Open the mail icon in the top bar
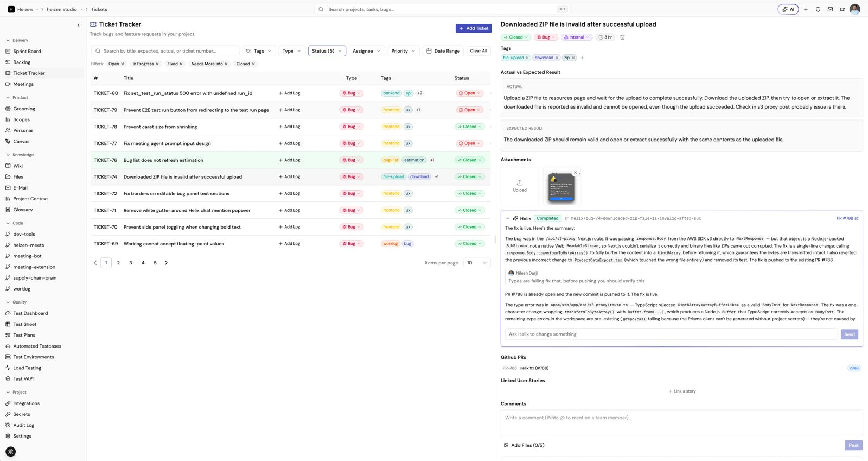 830,9
